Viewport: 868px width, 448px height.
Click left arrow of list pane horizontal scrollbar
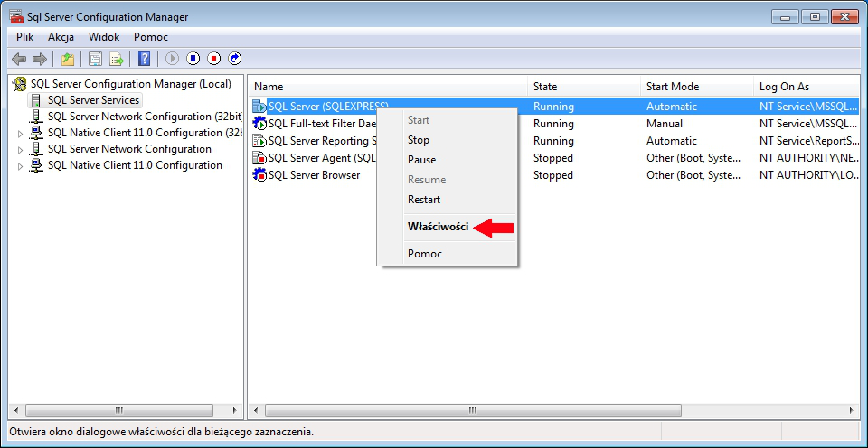(256, 410)
